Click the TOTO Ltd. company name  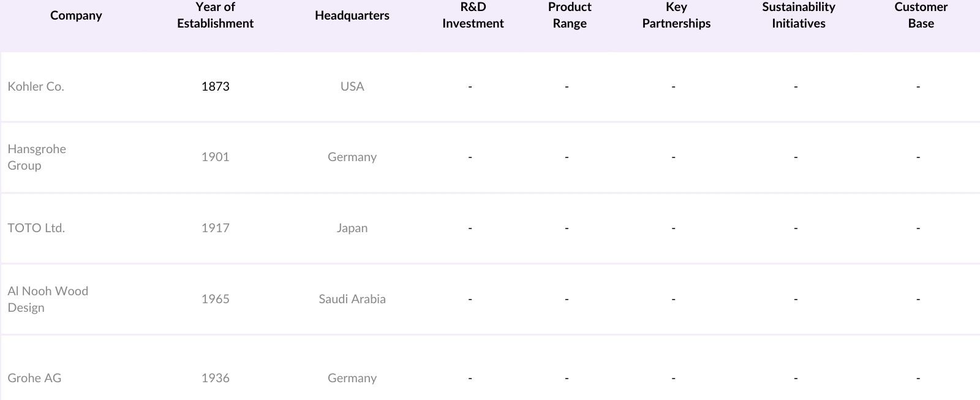[36, 228]
